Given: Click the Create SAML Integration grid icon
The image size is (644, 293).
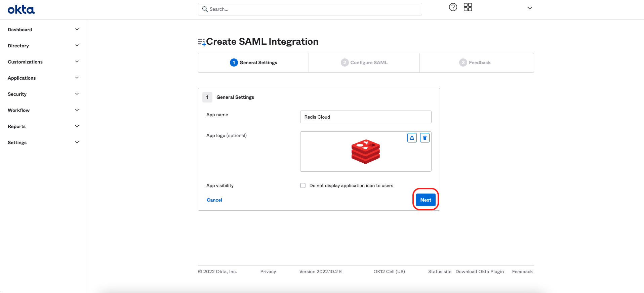Looking at the screenshot, I should pos(201,42).
